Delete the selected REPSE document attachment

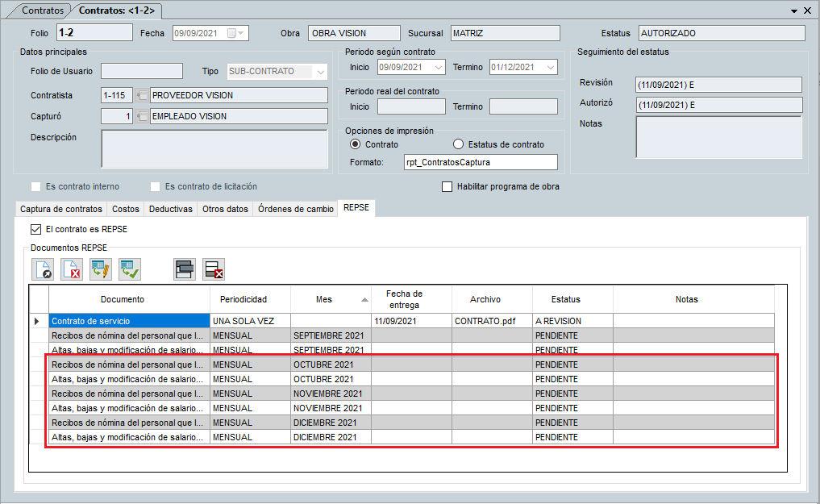[71, 269]
